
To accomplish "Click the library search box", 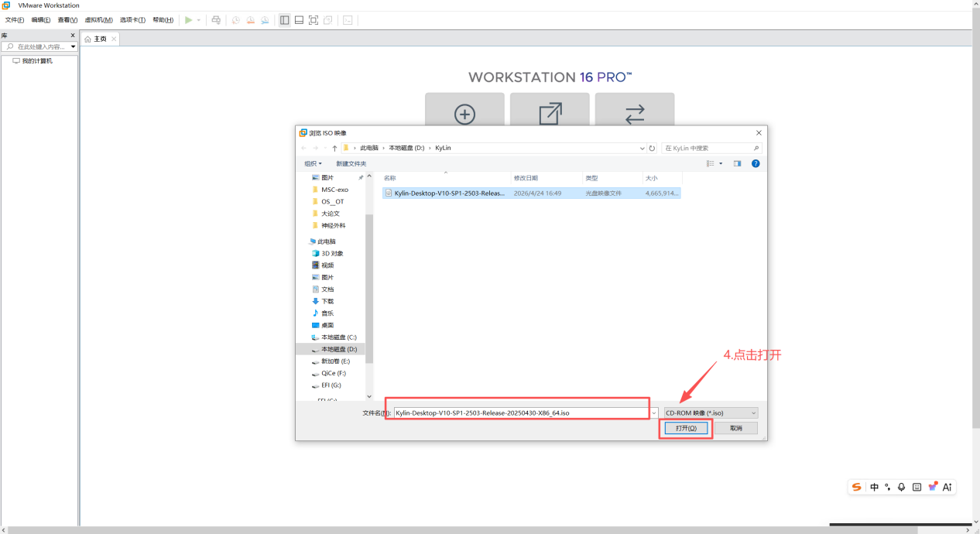I will [37, 46].
